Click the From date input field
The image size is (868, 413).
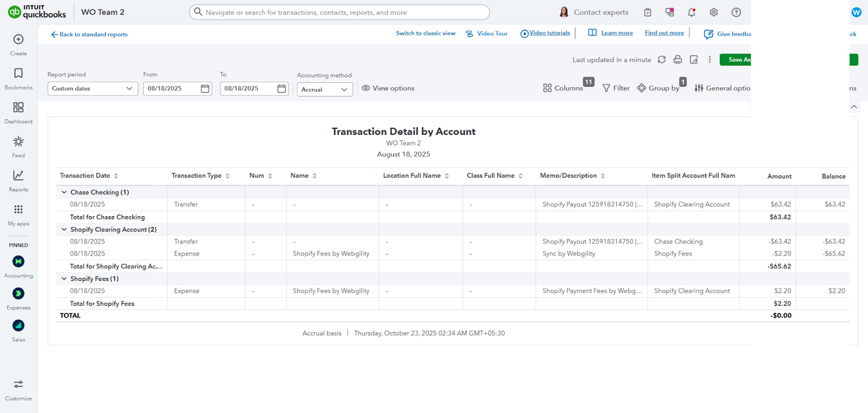171,88
